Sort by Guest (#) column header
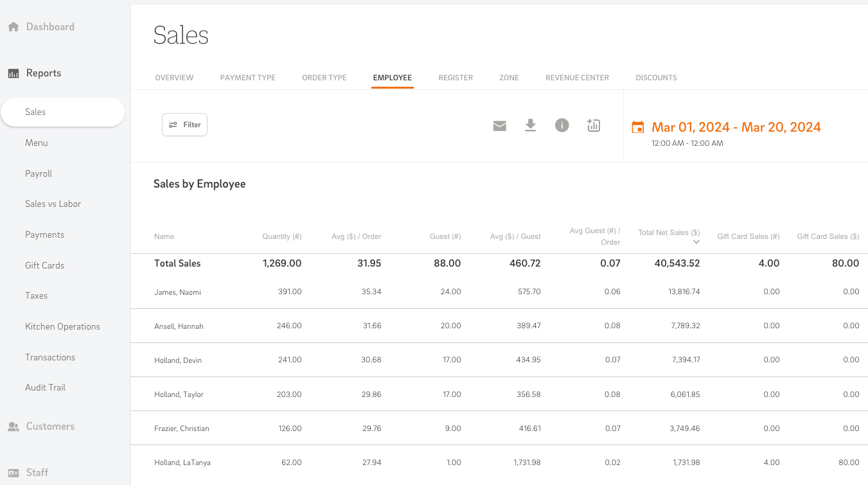This screenshot has width=868, height=485. click(x=445, y=236)
